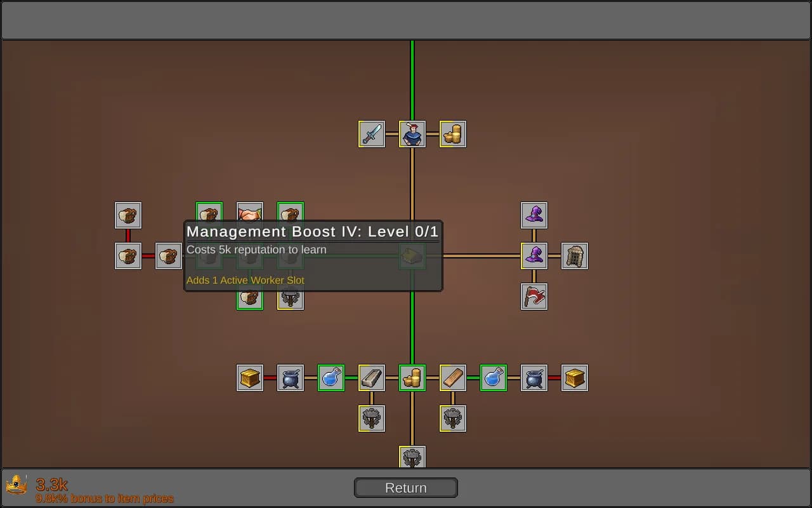Image resolution: width=812 pixels, height=508 pixels.
Task: Click the wood plank skill node
Action: [x=453, y=378]
